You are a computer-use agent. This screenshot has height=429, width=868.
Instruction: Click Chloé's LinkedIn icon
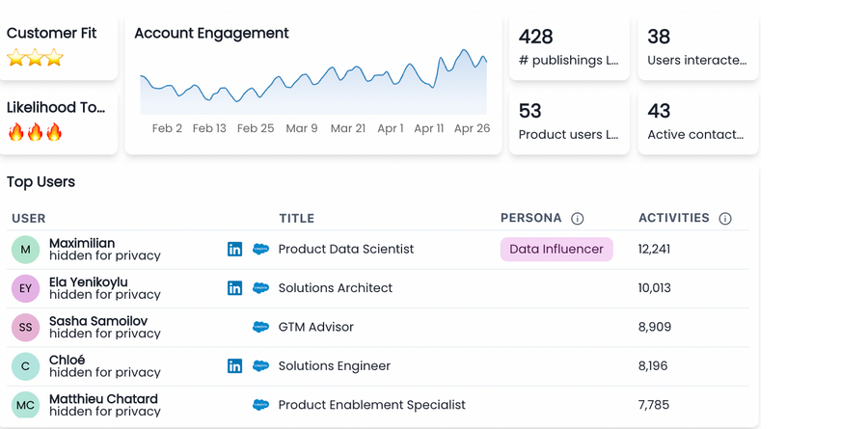point(234,366)
